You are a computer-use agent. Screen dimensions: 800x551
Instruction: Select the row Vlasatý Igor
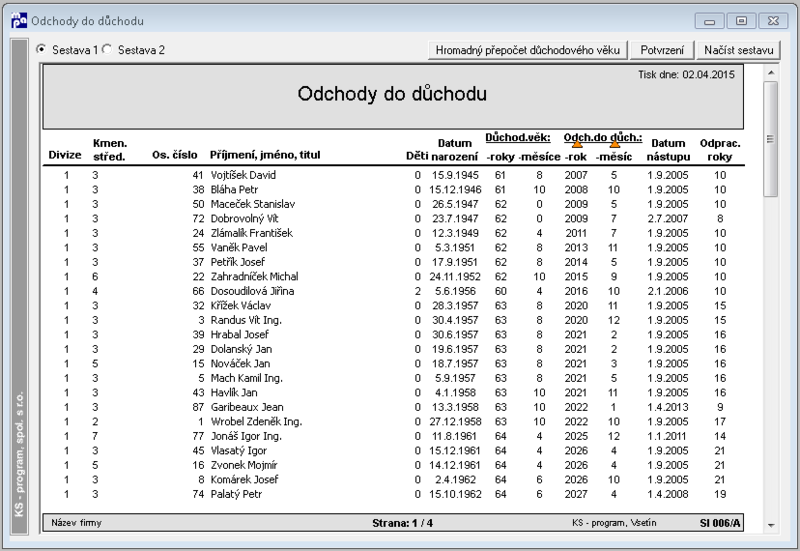point(393,450)
